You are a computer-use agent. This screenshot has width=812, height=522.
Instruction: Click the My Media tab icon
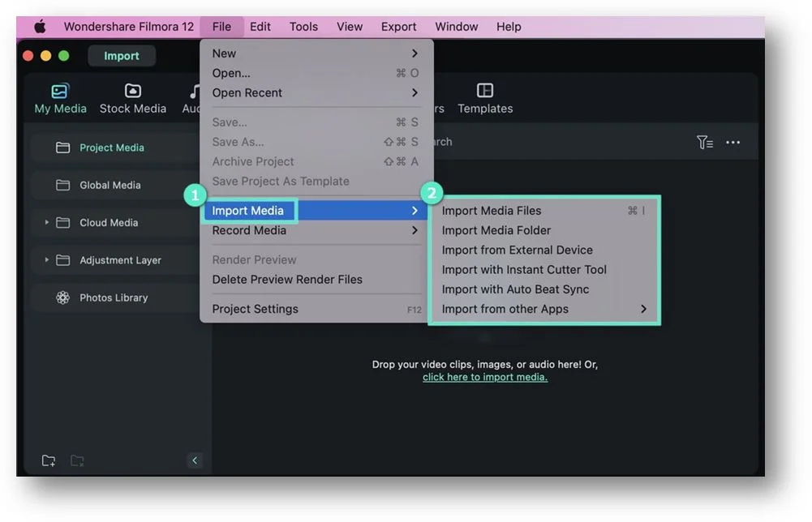59,91
